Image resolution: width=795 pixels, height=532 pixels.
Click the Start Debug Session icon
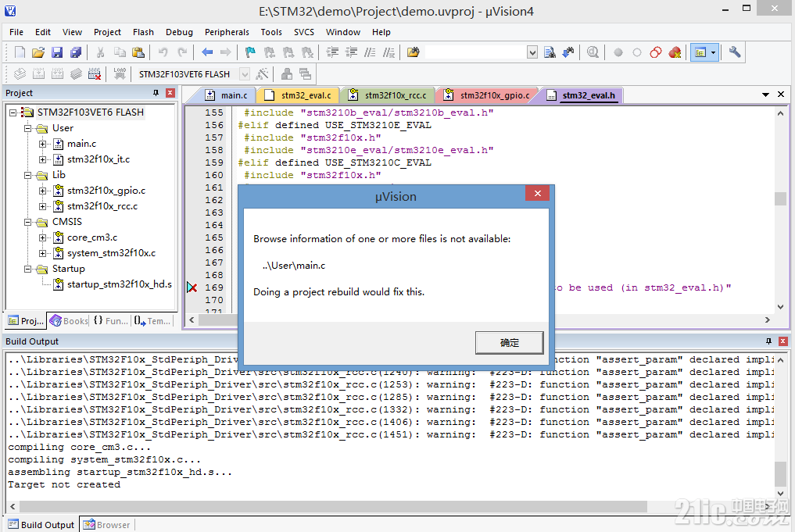click(x=593, y=52)
